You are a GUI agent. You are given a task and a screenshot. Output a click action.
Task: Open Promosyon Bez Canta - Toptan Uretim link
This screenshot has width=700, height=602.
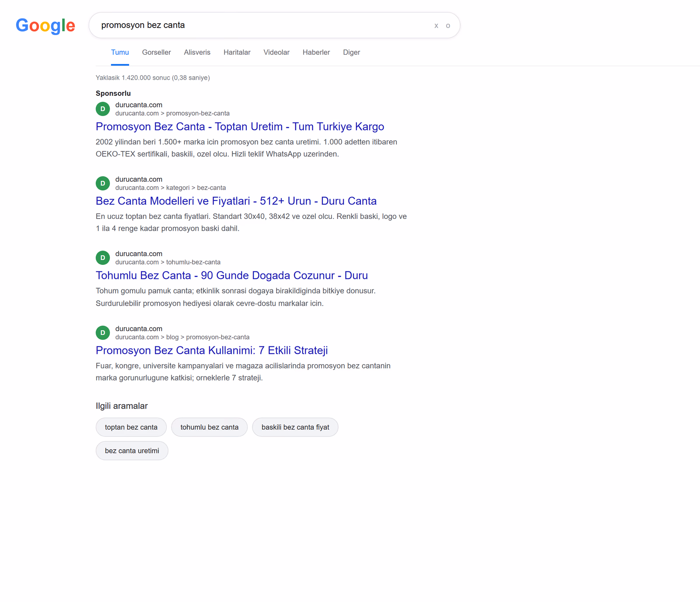pyautogui.click(x=240, y=127)
